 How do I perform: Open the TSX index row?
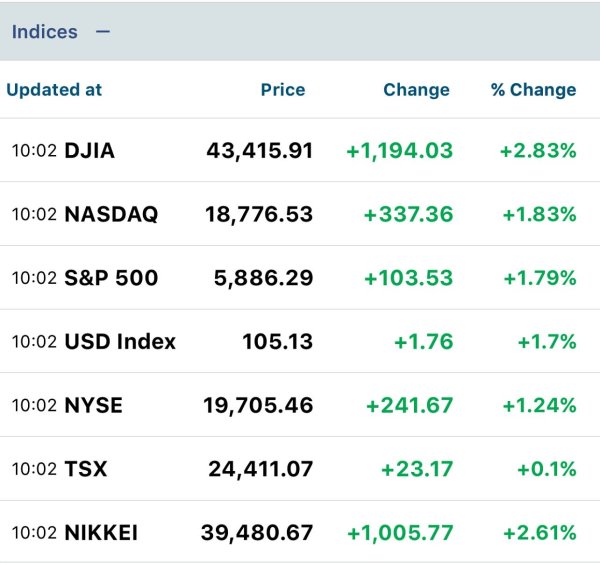85,469
